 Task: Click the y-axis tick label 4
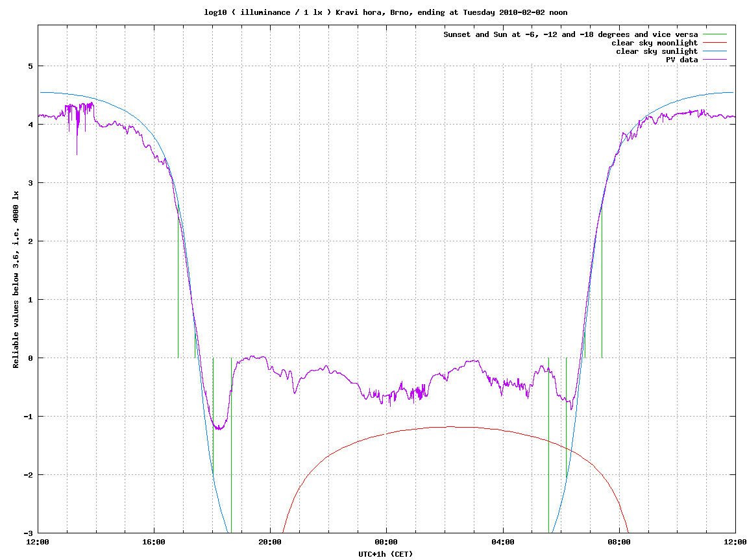pyautogui.click(x=31, y=125)
